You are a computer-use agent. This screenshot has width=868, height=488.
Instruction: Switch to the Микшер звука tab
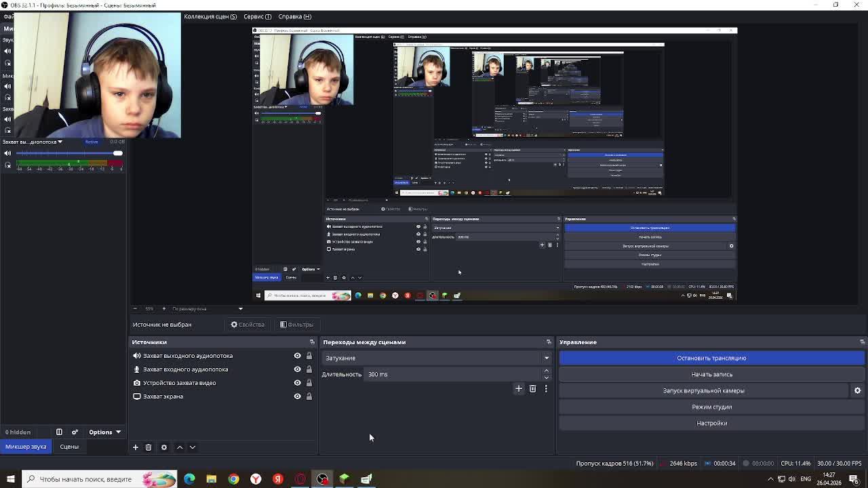(26, 447)
